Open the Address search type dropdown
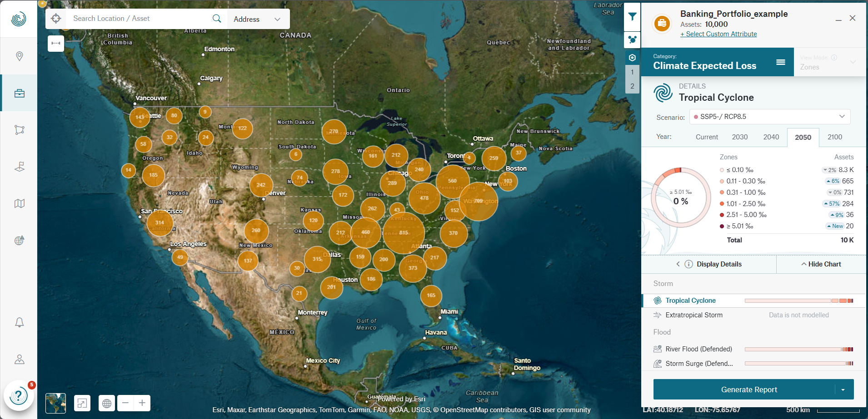 (x=258, y=19)
